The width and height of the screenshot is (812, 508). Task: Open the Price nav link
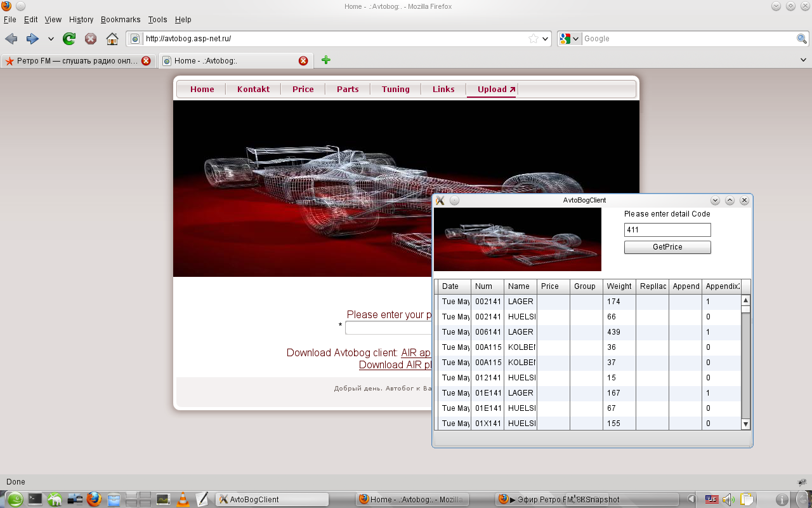click(x=303, y=90)
